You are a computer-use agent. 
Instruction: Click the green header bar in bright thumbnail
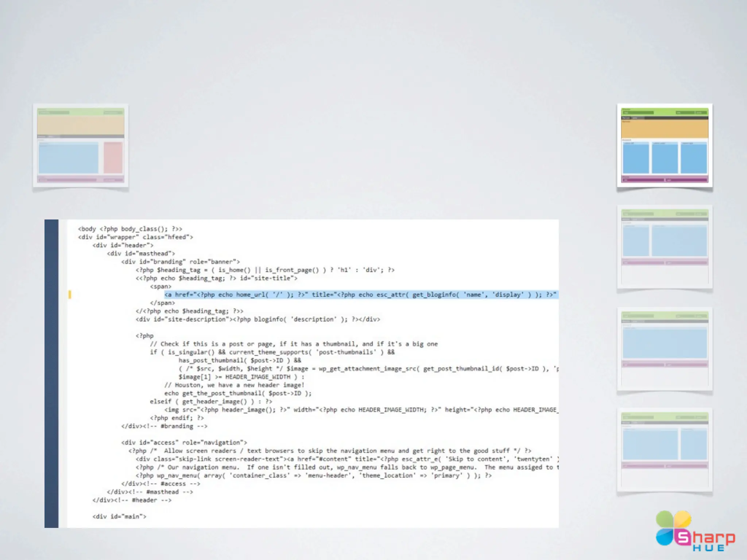tap(665, 112)
